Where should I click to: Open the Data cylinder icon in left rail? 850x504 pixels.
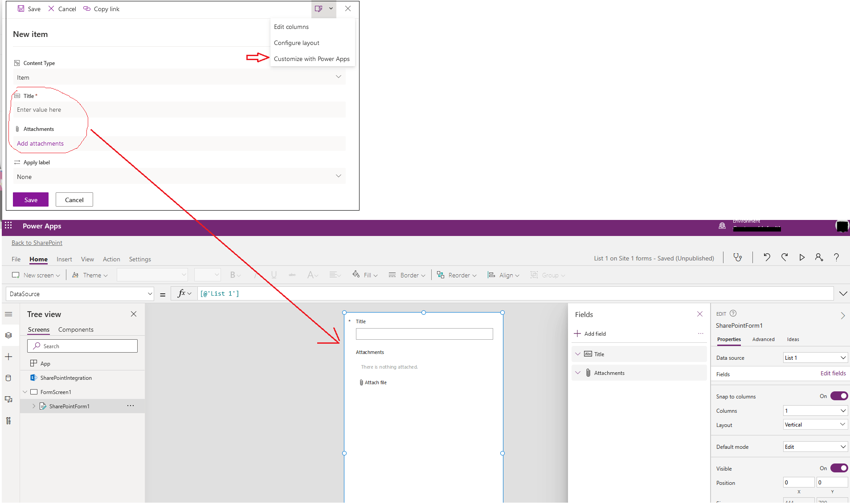[8, 378]
